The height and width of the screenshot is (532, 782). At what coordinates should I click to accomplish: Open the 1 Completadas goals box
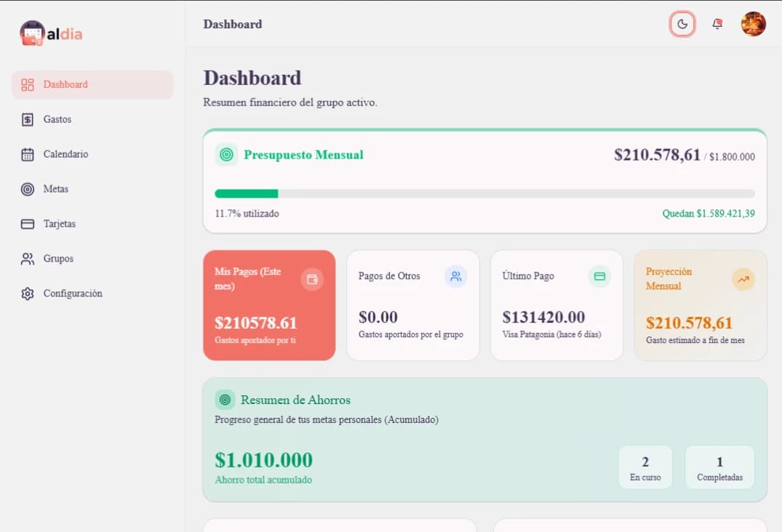[x=719, y=467]
